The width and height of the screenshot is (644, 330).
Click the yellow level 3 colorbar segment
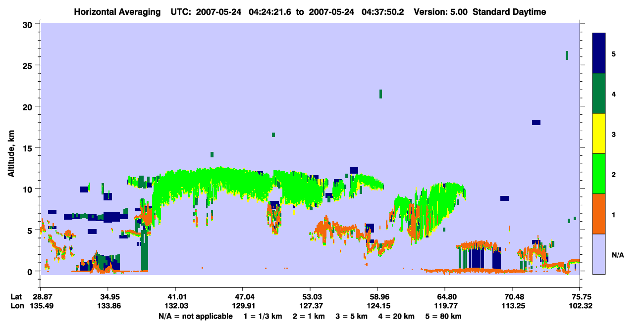tap(599, 134)
